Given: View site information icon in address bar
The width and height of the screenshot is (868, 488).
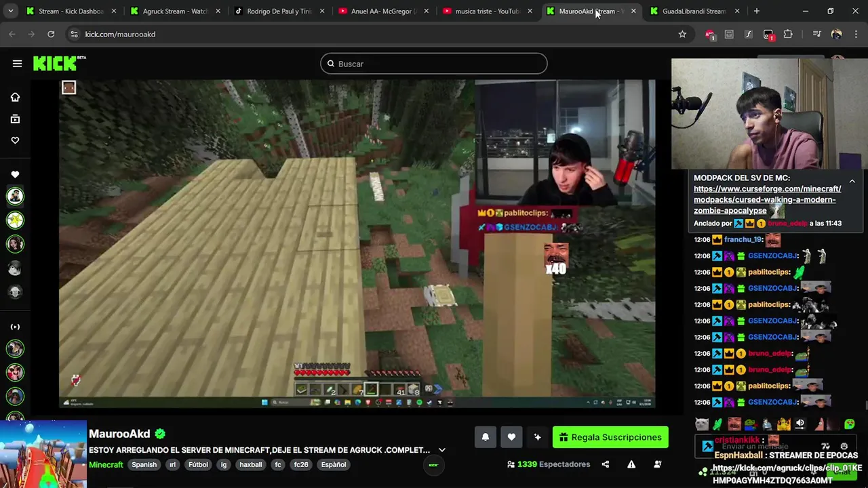Looking at the screenshot, I should [73, 35].
